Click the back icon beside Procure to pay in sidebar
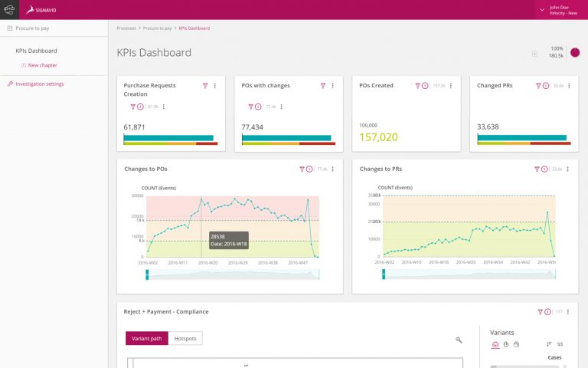Viewport: 588px width, 368px height. click(10, 28)
